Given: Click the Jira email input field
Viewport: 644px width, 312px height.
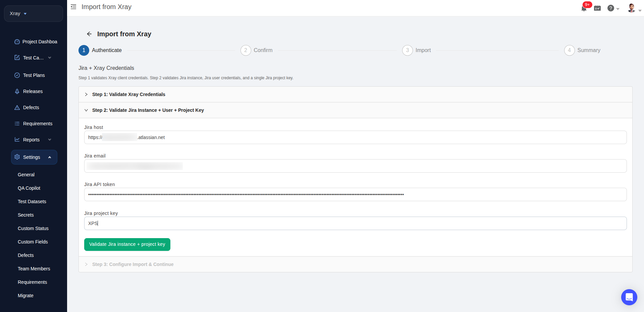Looking at the screenshot, I should pos(355,166).
